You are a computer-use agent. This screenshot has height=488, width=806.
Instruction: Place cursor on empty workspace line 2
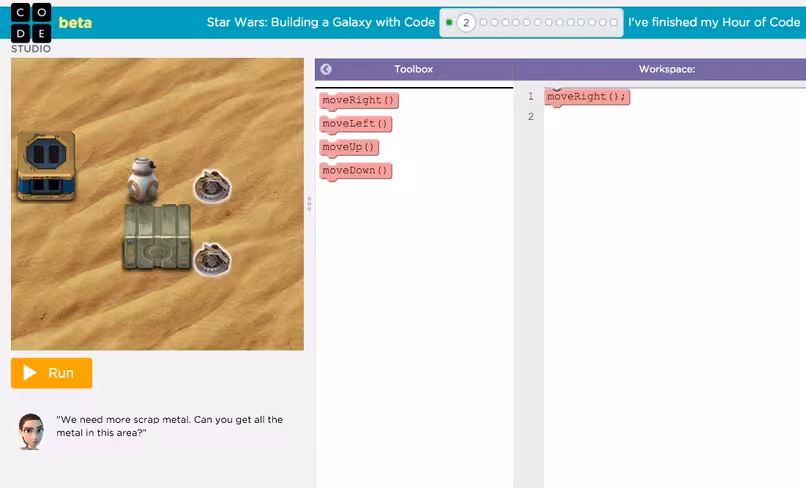tap(674, 117)
